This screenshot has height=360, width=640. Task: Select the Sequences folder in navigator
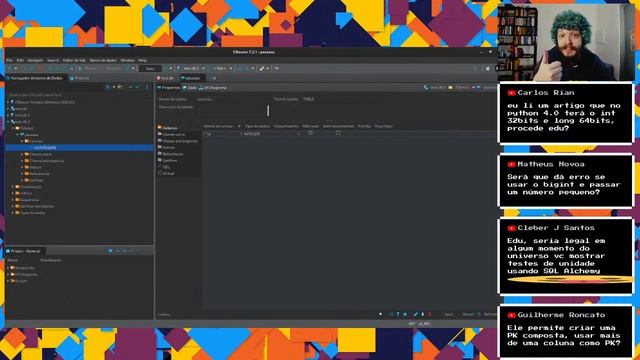27,200
